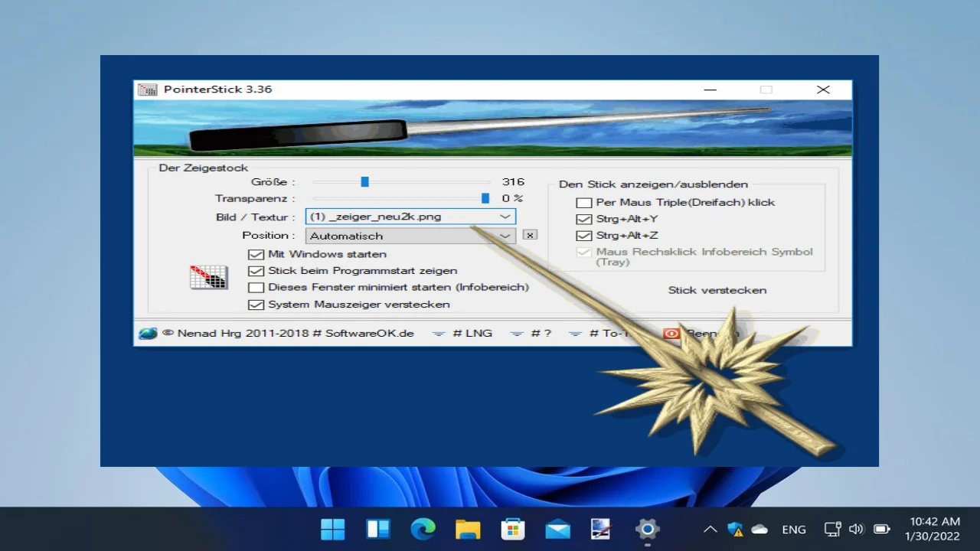Open Microsoft Store from taskbar
This screenshot has width=980, height=551.
point(512,529)
